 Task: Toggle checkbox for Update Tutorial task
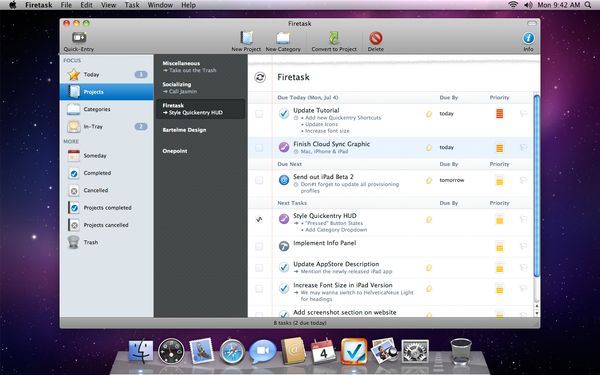(259, 114)
